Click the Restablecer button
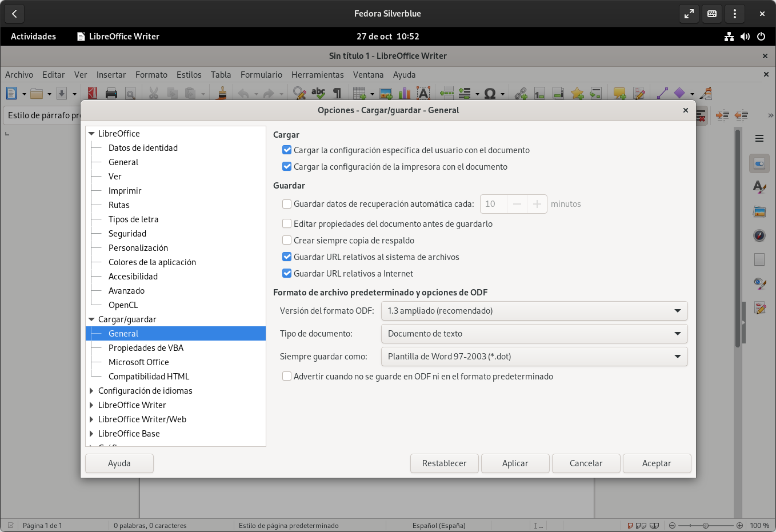 (x=444, y=463)
